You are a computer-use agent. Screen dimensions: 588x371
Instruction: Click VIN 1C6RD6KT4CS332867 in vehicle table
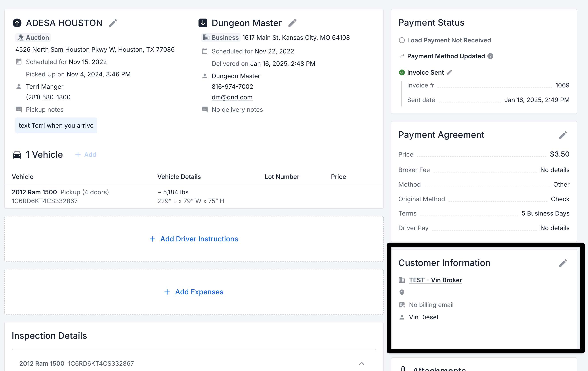(x=45, y=201)
